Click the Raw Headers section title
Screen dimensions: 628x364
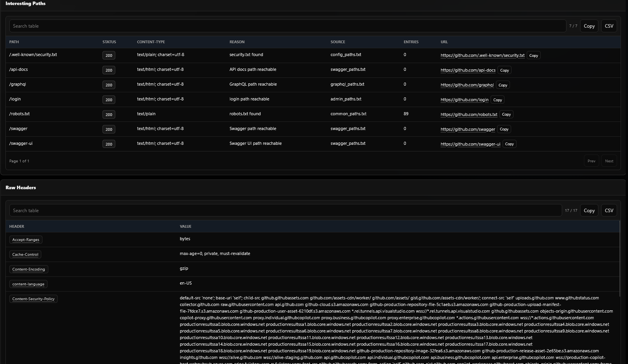coord(21,188)
